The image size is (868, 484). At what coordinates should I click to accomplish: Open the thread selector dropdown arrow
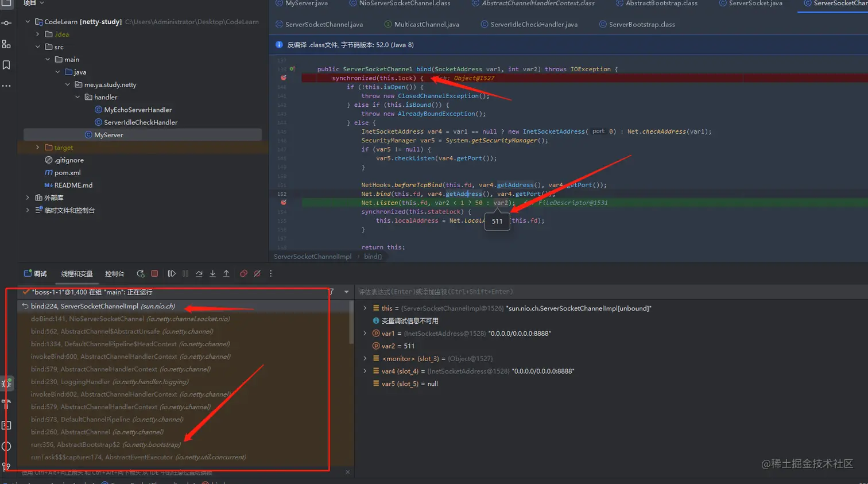click(x=346, y=292)
